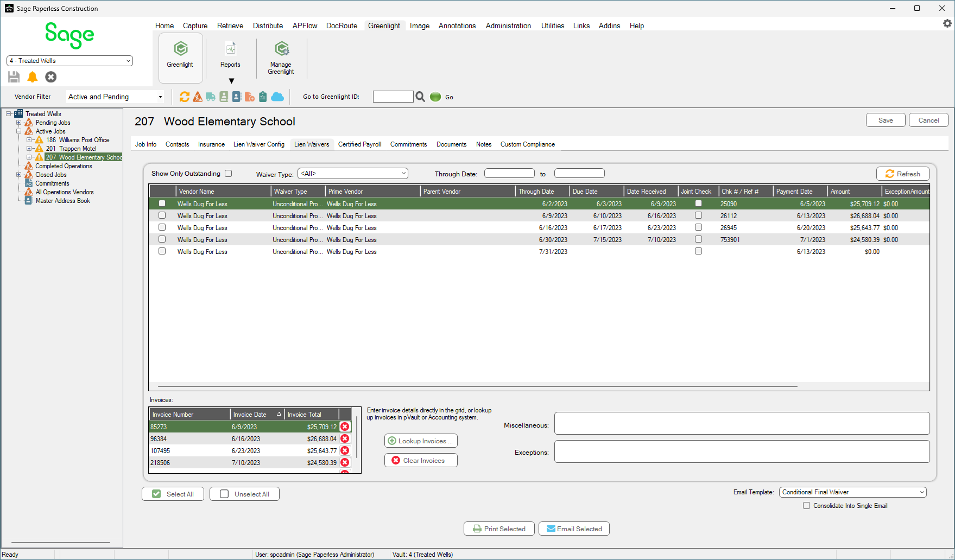Click the waiver grid horizontal scrollbar
The height and width of the screenshot is (560, 955).
[478, 386]
